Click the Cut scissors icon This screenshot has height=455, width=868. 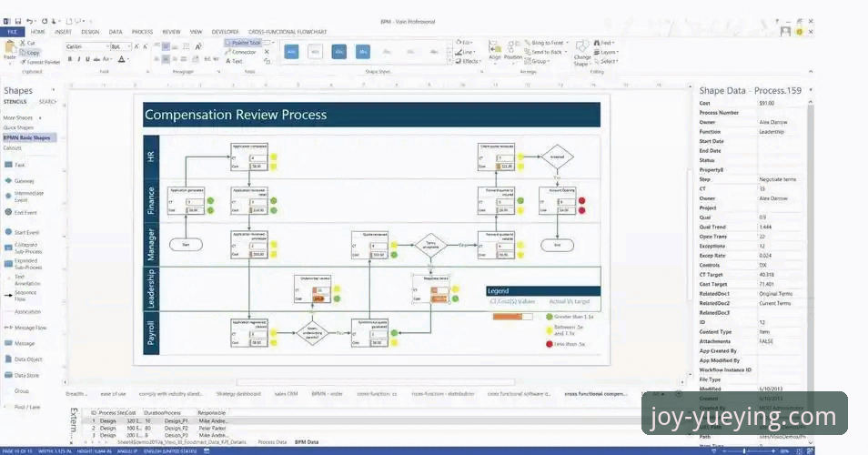coord(23,43)
